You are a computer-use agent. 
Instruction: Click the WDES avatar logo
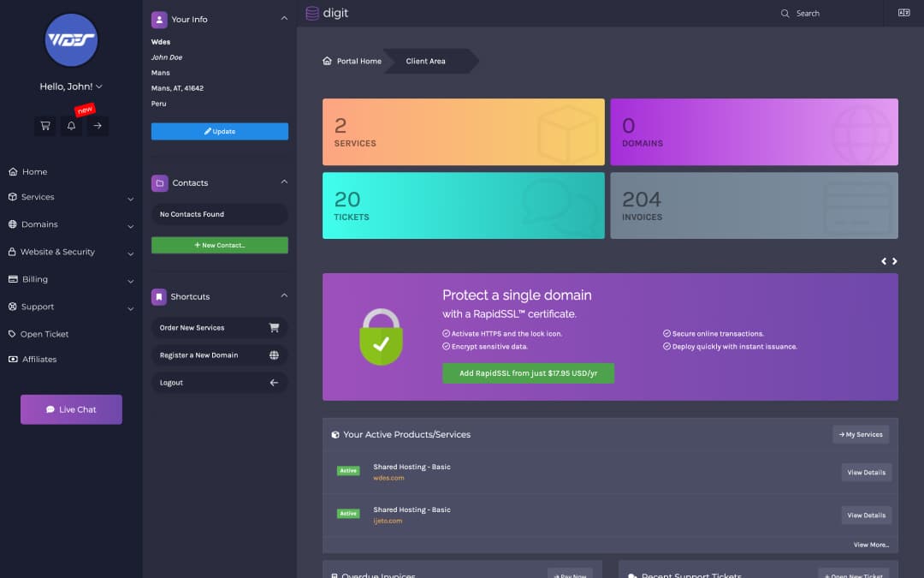coord(71,40)
